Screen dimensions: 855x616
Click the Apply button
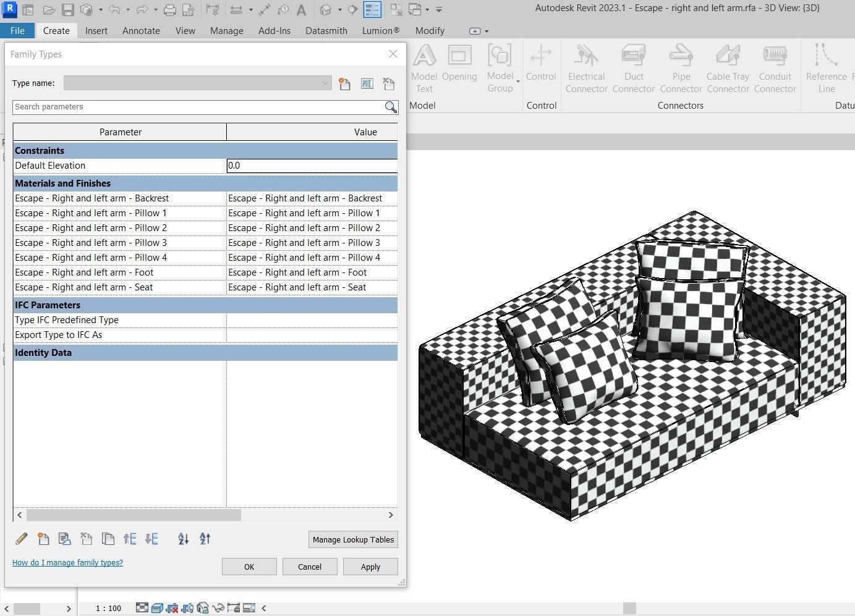(x=370, y=567)
